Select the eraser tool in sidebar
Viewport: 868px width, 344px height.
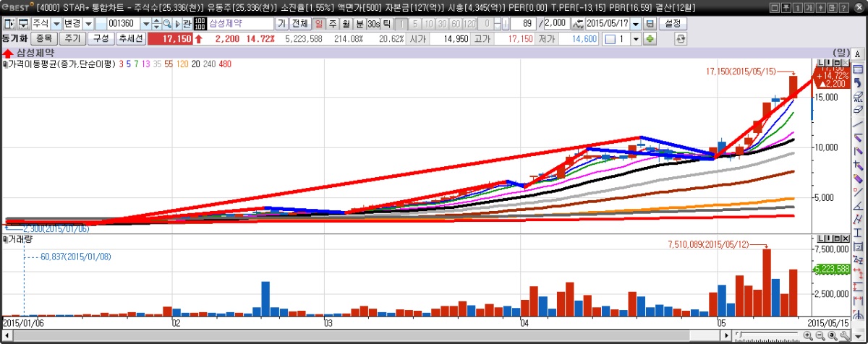point(857,110)
